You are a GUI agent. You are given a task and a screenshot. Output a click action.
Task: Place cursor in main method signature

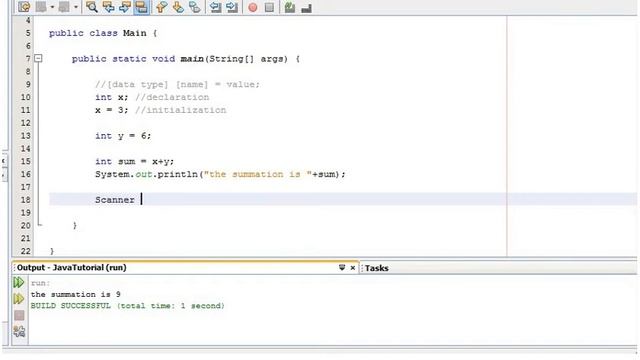coord(186,59)
